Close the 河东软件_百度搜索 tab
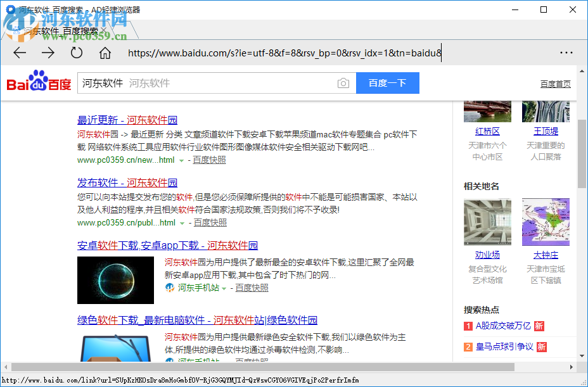 pyautogui.click(x=104, y=30)
